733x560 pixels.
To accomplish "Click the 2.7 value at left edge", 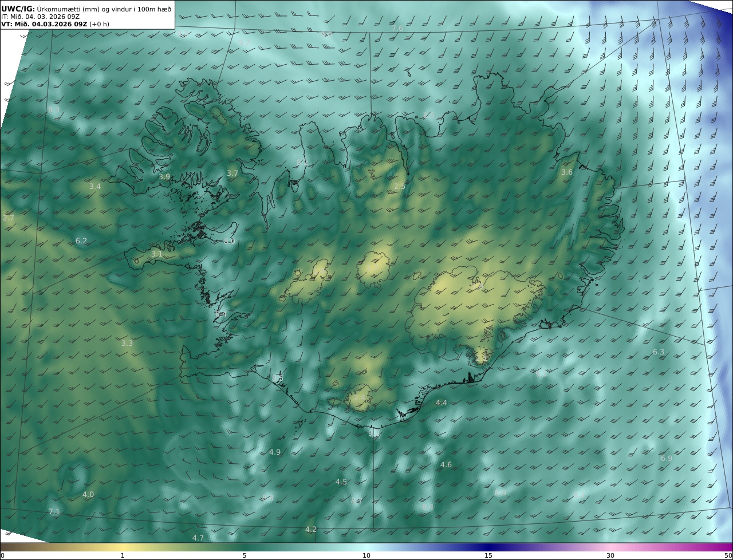I will pos(9,218).
